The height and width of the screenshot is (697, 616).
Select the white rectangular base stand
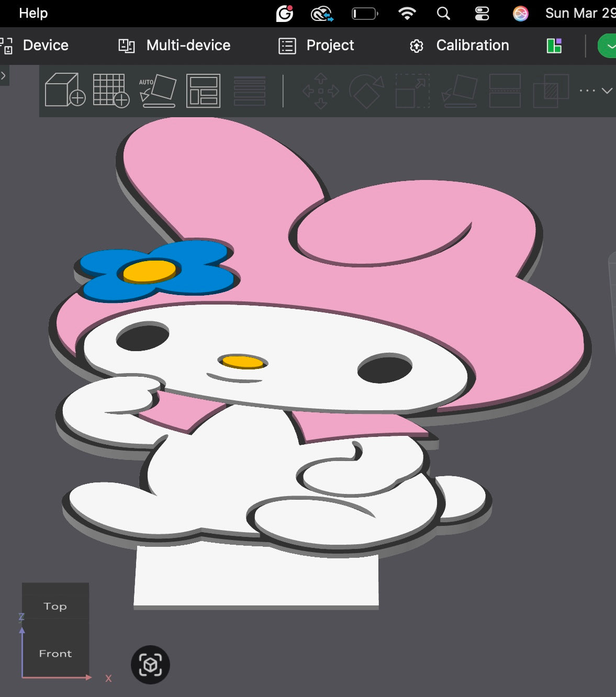pos(256,576)
